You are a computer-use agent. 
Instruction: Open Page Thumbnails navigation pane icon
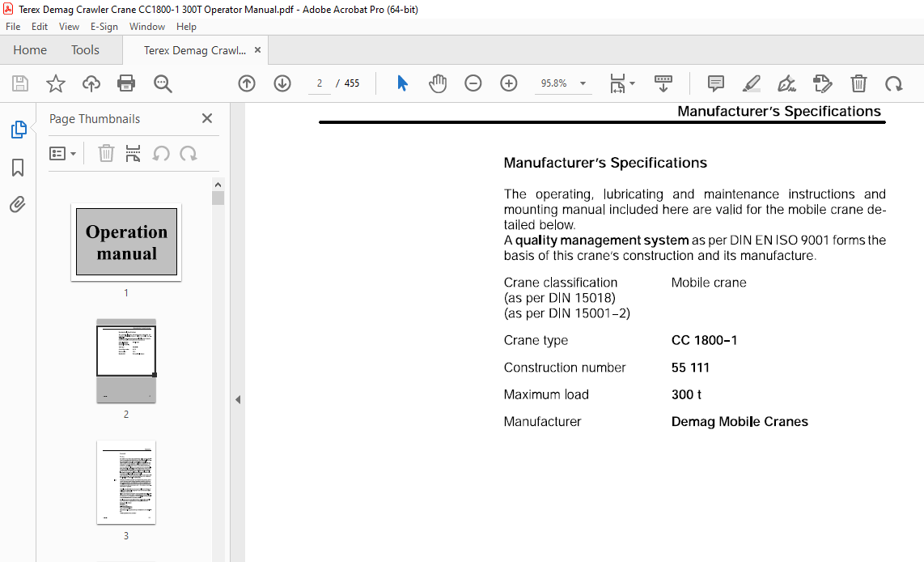point(19,129)
